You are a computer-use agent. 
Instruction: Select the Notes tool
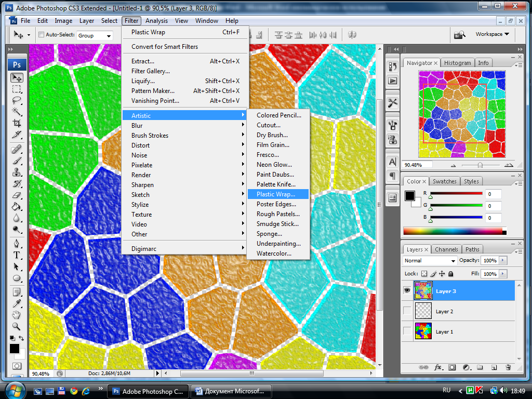coord(17,292)
